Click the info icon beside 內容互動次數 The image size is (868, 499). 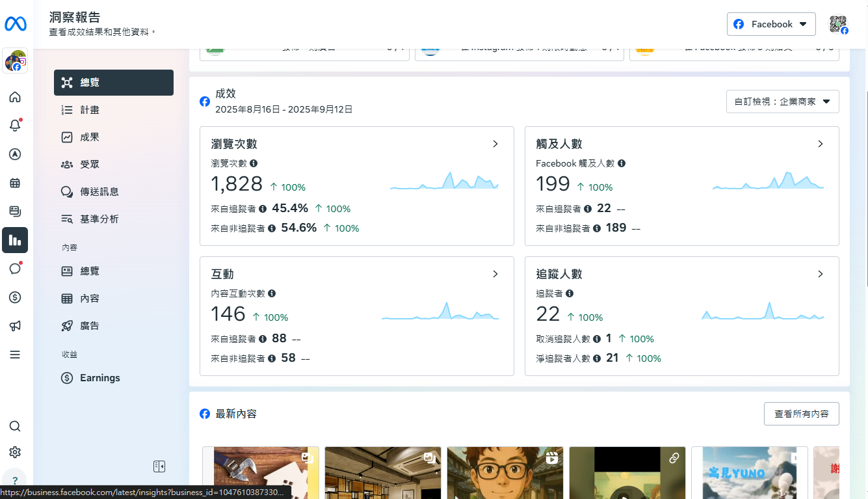coord(272,293)
